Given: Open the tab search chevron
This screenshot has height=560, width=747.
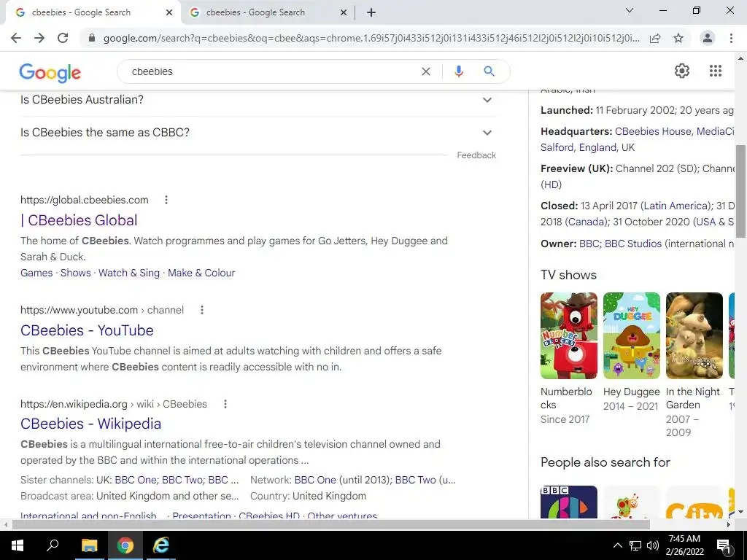Looking at the screenshot, I should click(x=630, y=10).
